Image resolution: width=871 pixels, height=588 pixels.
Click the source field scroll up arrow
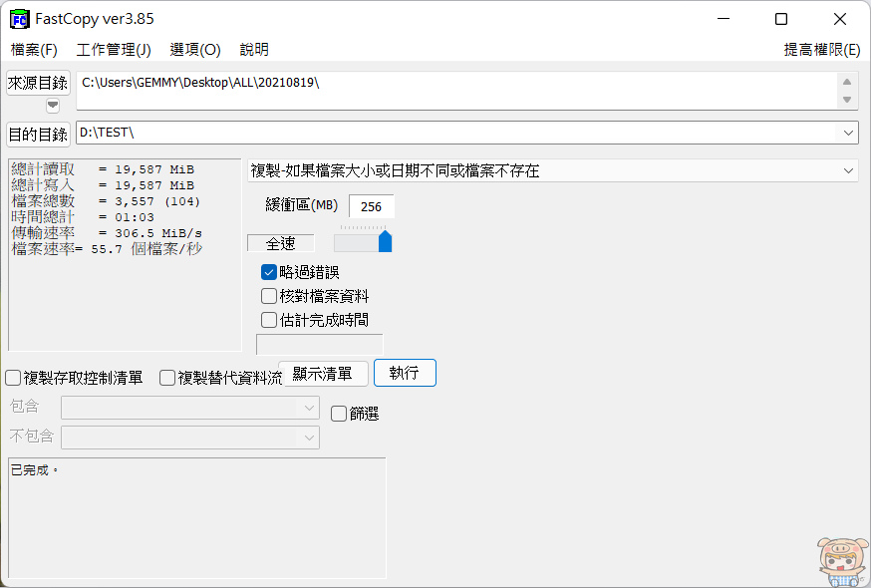[847, 82]
